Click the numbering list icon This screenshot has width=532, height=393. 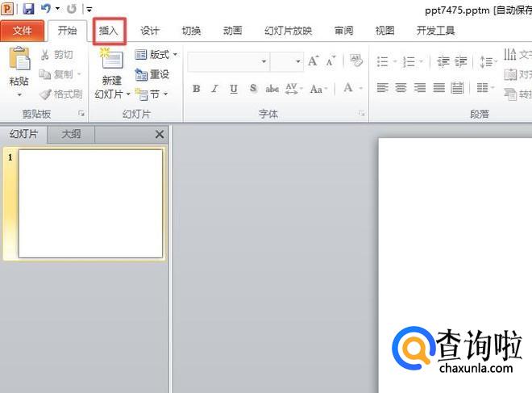coord(409,61)
